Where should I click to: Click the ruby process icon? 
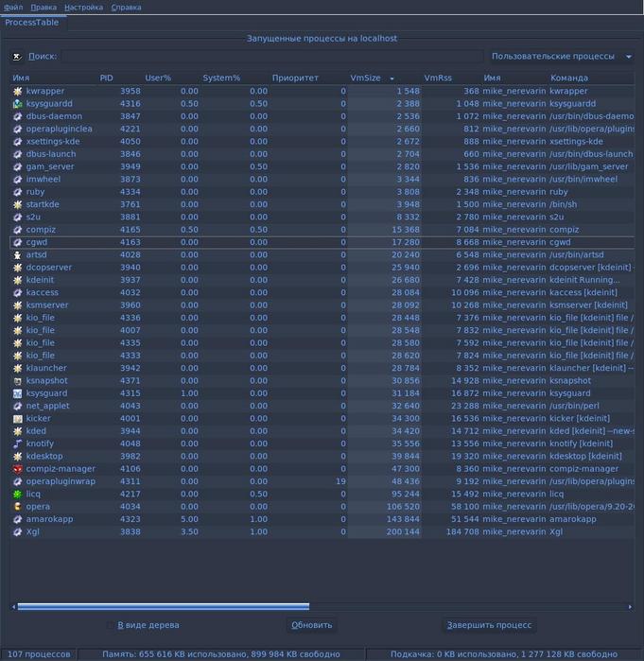pyautogui.click(x=17, y=192)
